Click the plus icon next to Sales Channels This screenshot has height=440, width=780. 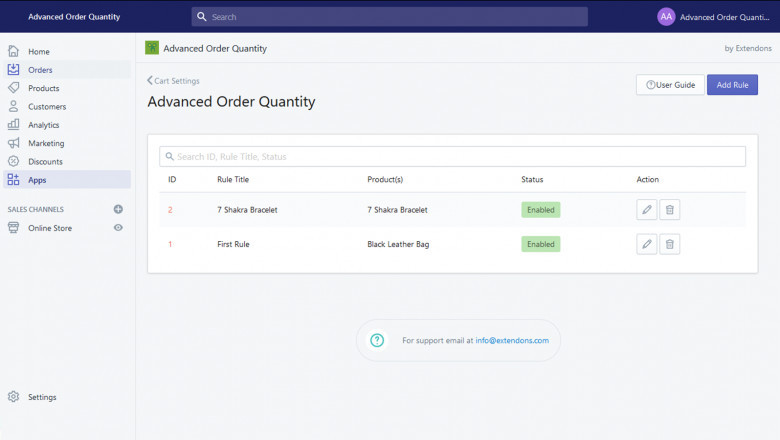(x=118, y=209)
